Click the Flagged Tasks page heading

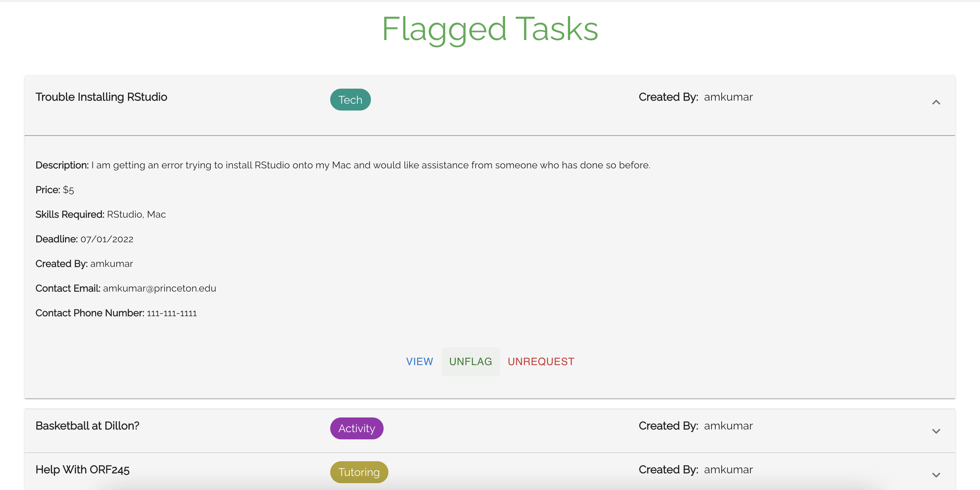[490, 29]
